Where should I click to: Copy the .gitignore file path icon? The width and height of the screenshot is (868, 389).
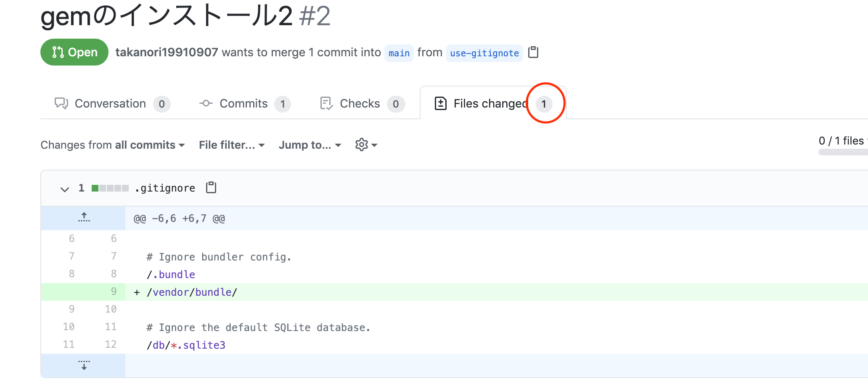coord(211,187)
